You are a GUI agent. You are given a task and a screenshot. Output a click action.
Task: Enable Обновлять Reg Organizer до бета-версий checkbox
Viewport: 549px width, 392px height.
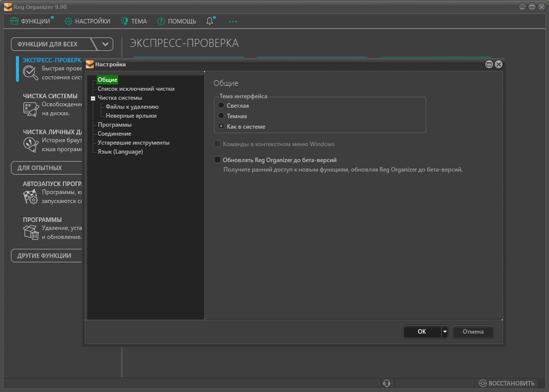point(217,160)
